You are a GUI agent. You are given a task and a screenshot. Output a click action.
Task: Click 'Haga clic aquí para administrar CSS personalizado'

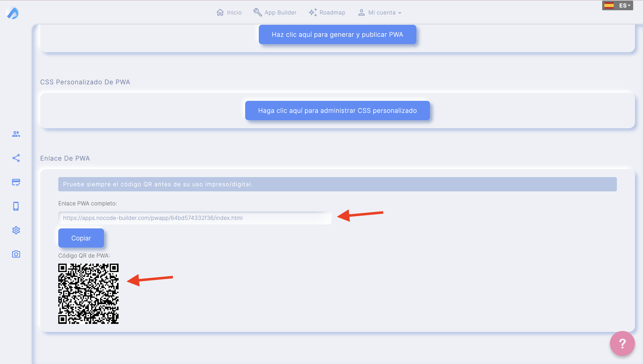(337, 110)
